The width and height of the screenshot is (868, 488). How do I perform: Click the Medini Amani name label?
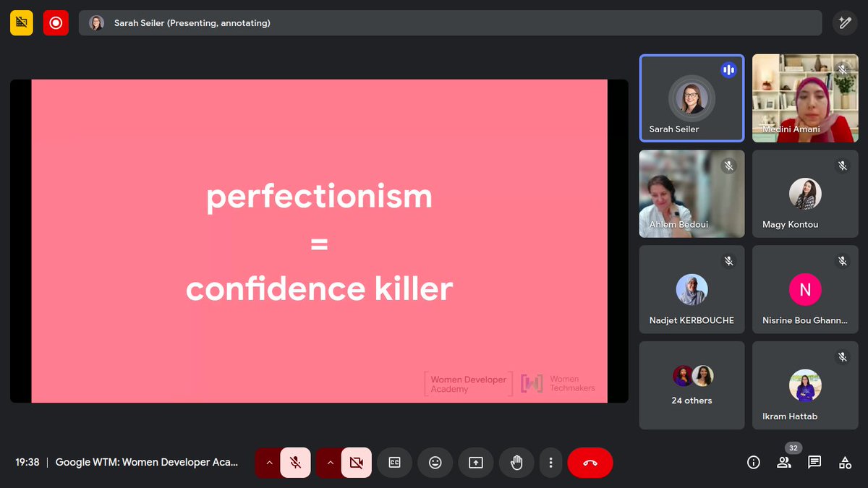[x=791, y=129]
